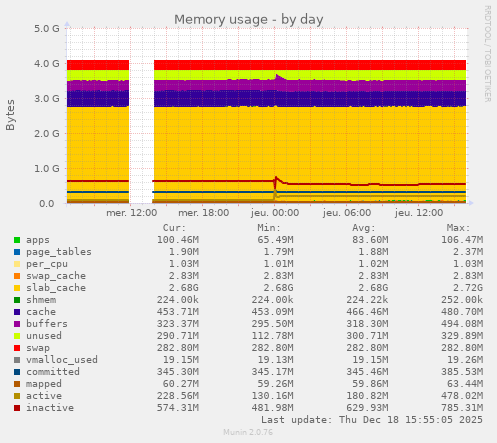Click the purple buffers legend swatch
497x443 pixels.
pos(17,324)
